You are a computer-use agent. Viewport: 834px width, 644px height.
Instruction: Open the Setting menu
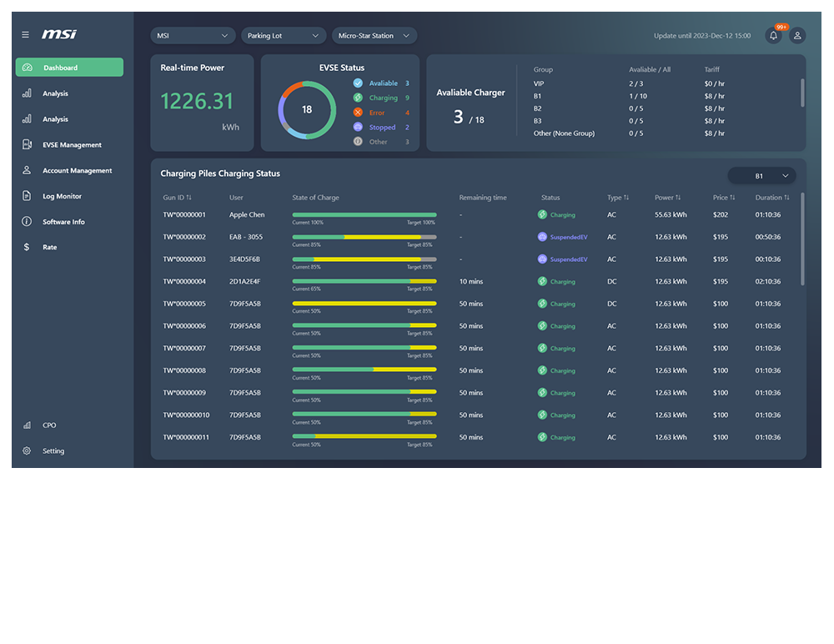coord(53,450)
